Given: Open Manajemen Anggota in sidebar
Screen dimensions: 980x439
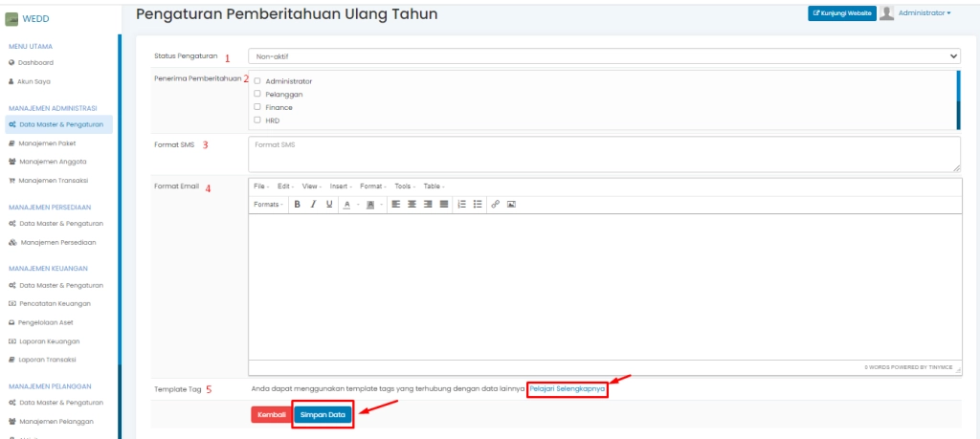Looking at the screenshot, I should 54,162.
